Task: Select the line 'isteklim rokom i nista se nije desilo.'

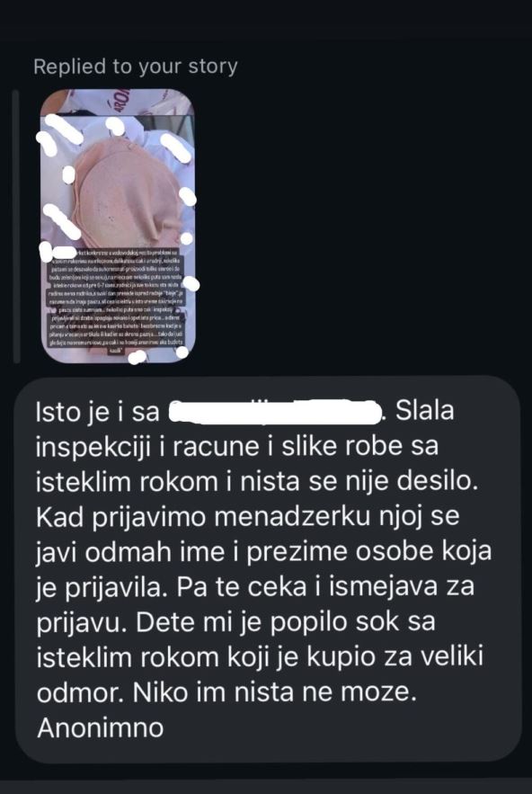Action: (x=257, y=482)
